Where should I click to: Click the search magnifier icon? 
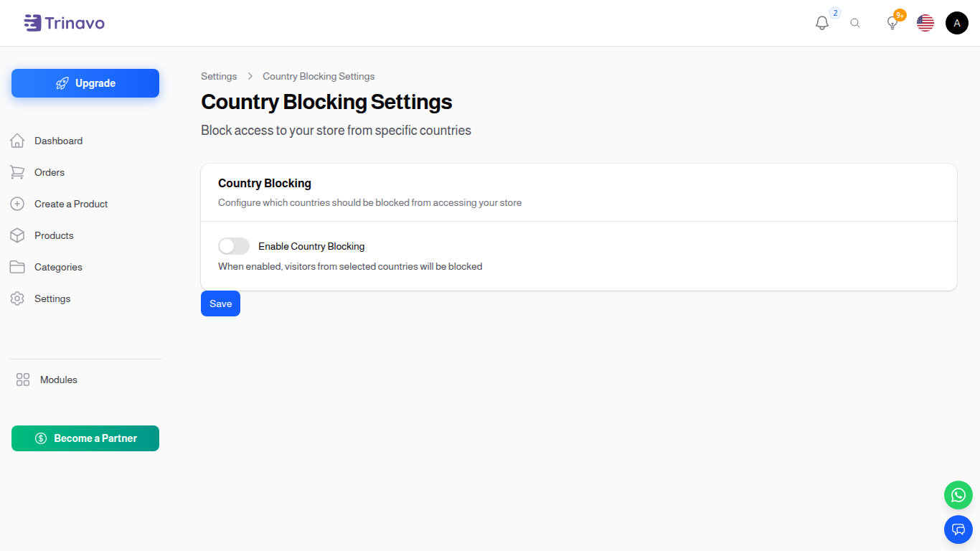[855, 23]
